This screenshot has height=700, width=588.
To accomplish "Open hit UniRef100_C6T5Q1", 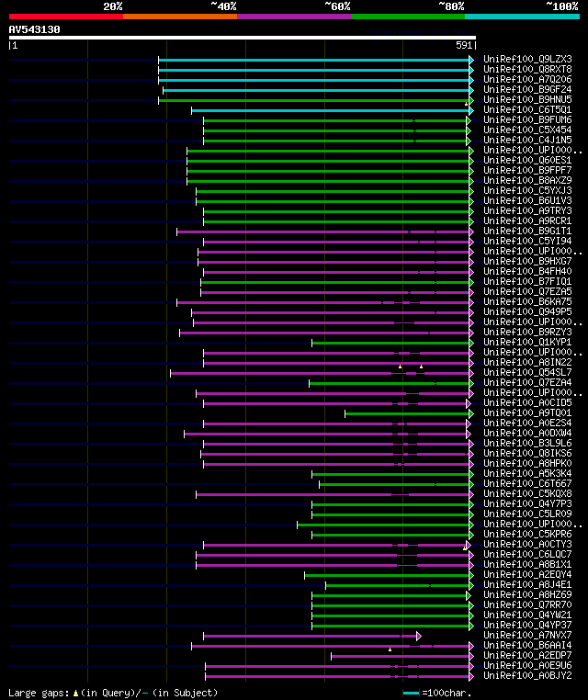I will pyautogui.click(x=527, y=109).
